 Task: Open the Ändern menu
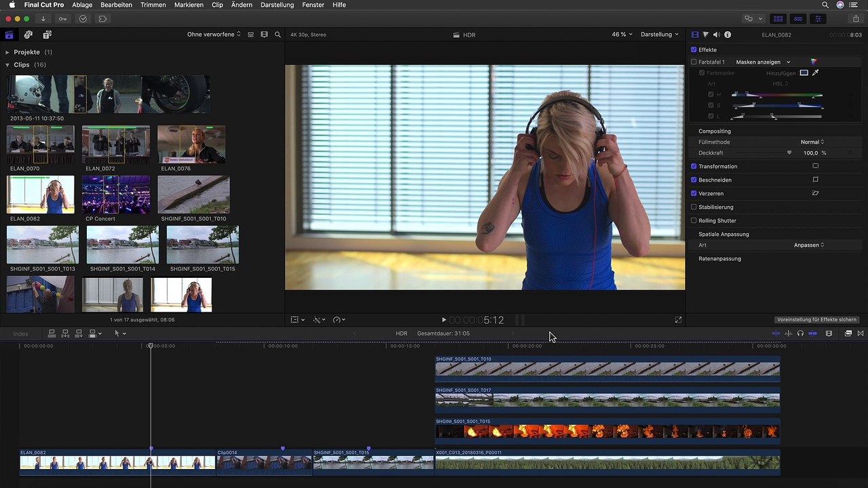pyautogui.click(x=241, y=5)
